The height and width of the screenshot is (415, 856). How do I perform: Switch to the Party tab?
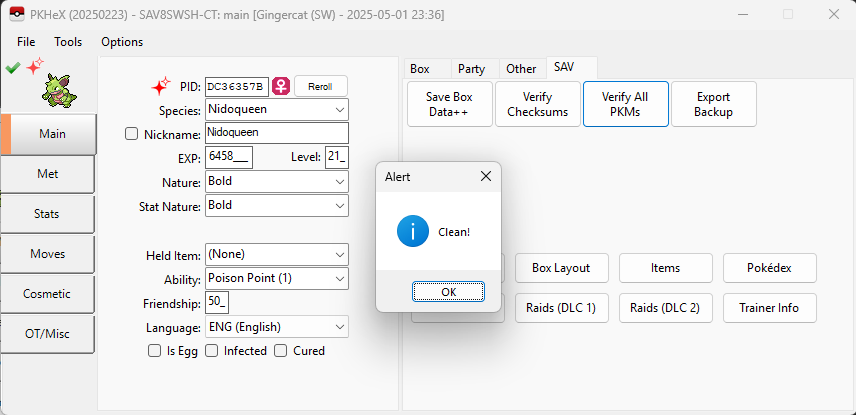tap(471, 69)
